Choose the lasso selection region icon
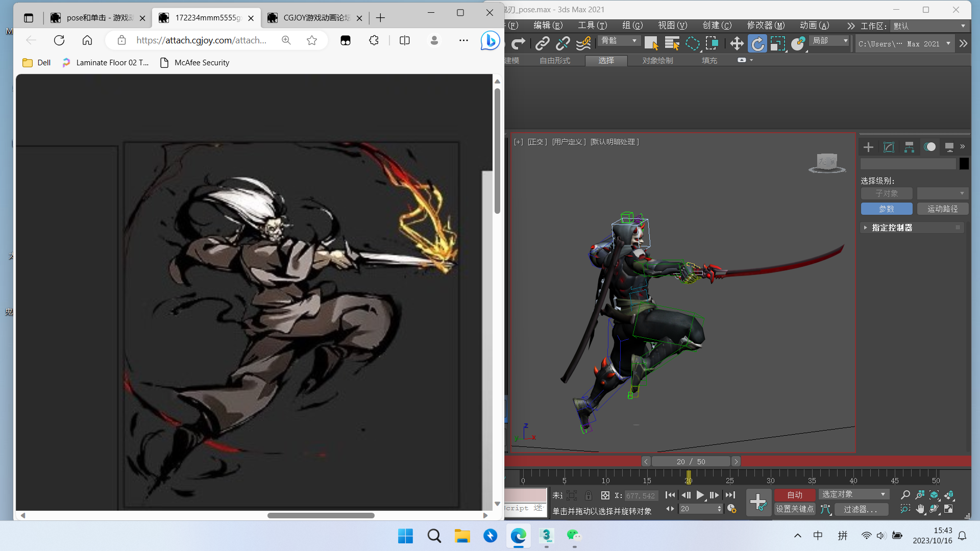This screenshot has width=980, height=551. pos(693,44)
